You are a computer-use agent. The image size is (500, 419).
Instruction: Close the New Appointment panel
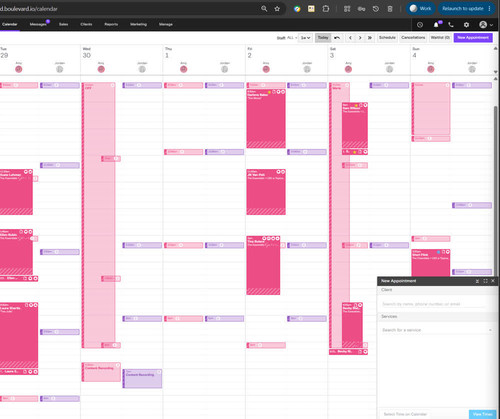click(493, 281)
